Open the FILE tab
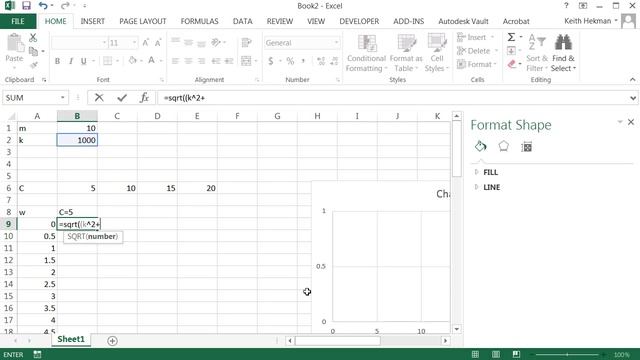 coord(18,21)
